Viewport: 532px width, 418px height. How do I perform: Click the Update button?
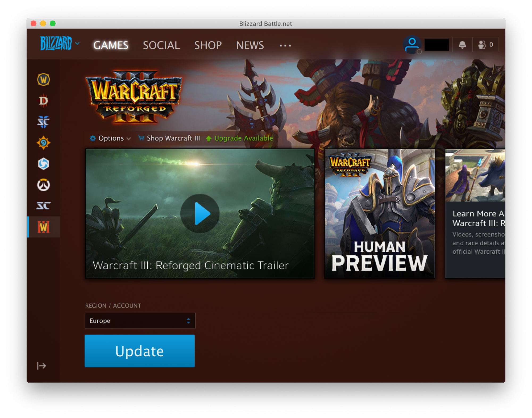(x=140, y=351)
